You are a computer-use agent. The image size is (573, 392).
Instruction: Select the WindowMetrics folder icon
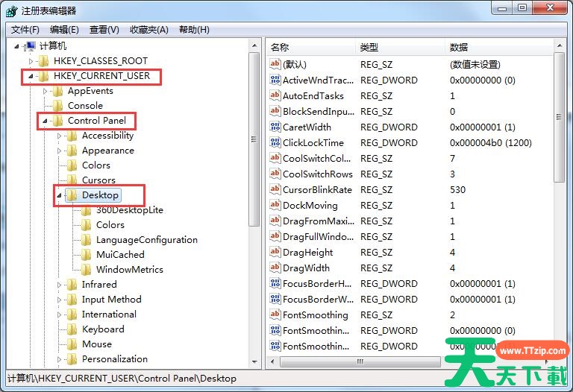pos(87,270)
